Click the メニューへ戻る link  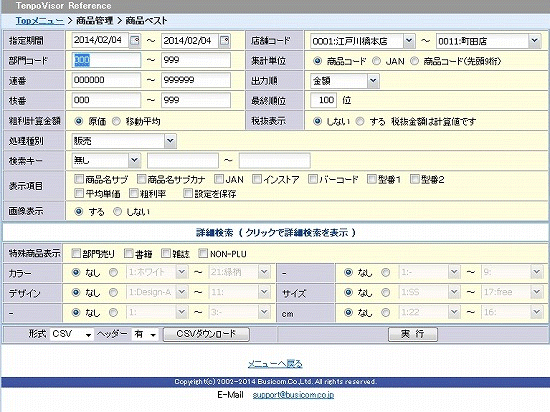click(275, 364)
